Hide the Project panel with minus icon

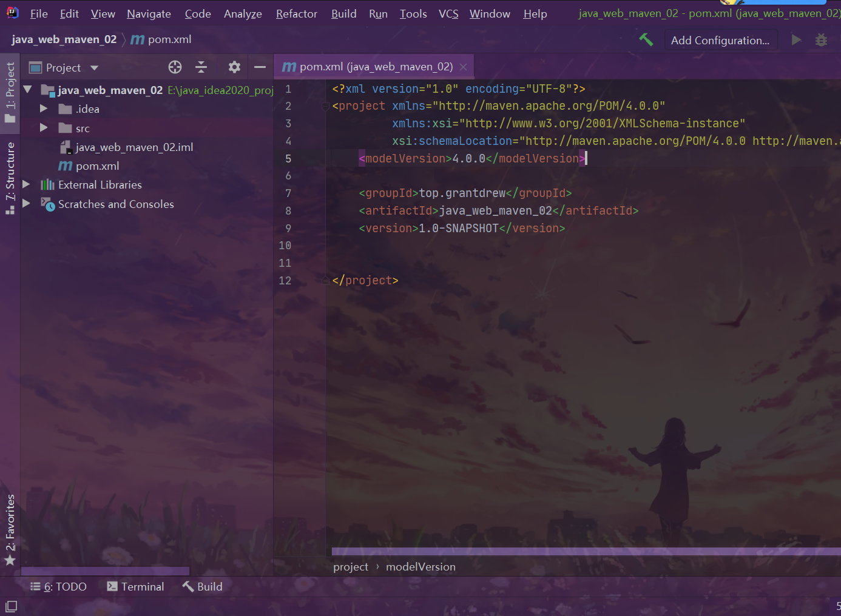pyautogui.click(x=260, y=67)
